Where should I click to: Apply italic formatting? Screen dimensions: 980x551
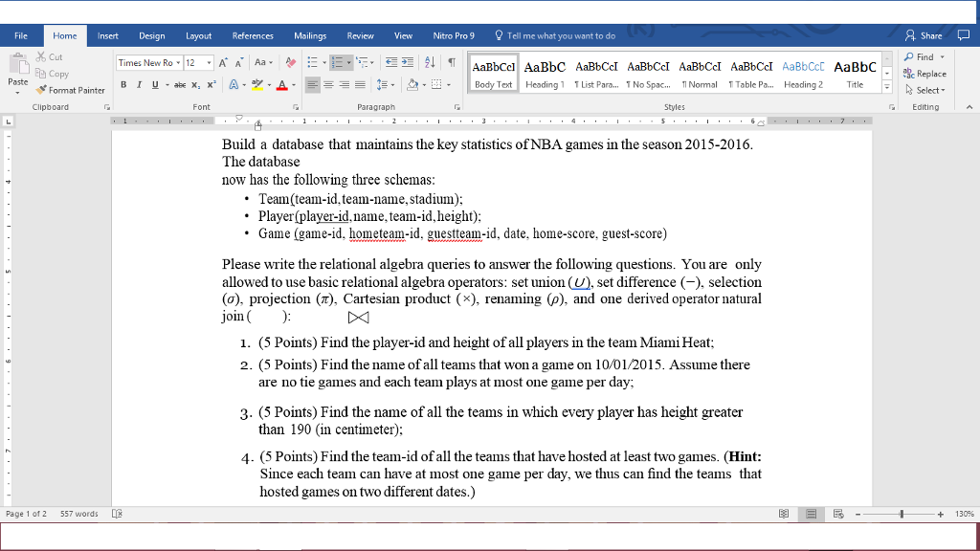(139, 84)
